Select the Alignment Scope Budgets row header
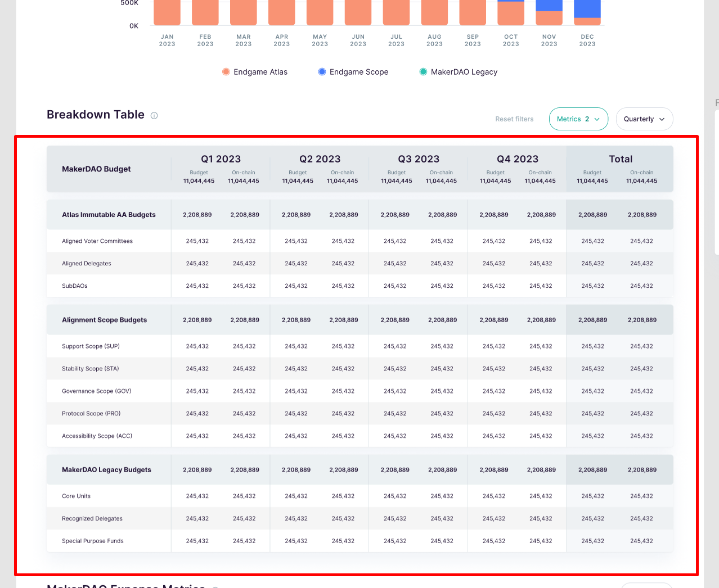 [x=104, y=320]
